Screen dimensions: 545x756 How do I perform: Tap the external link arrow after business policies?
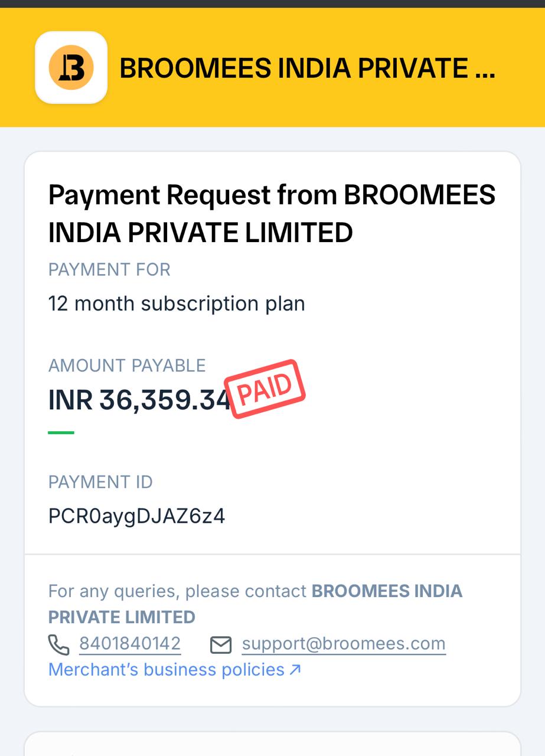click(x=296, y=670)
